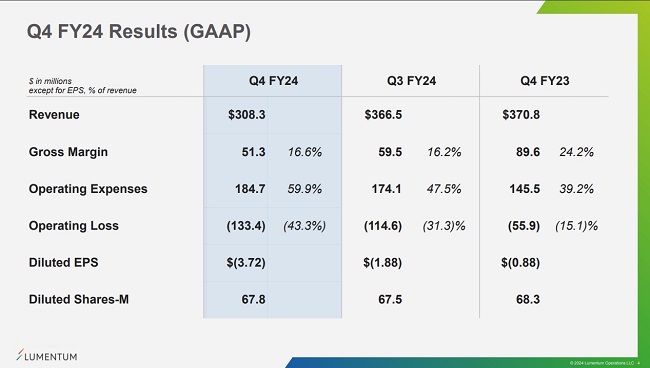The width and height of the screenshot is (650, 368).
Task: Click the Q3 FY24 column header
Action: [x=411, y=80]
